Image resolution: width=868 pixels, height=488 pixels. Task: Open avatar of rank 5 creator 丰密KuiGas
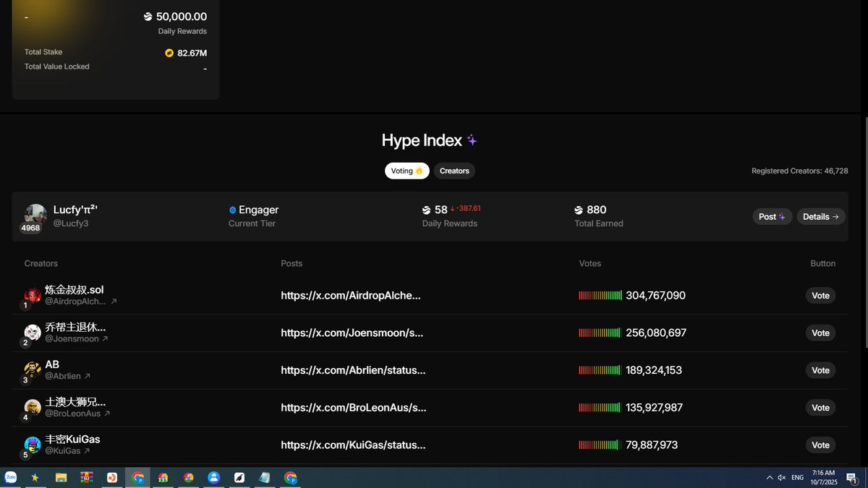(x=33, y=445)
